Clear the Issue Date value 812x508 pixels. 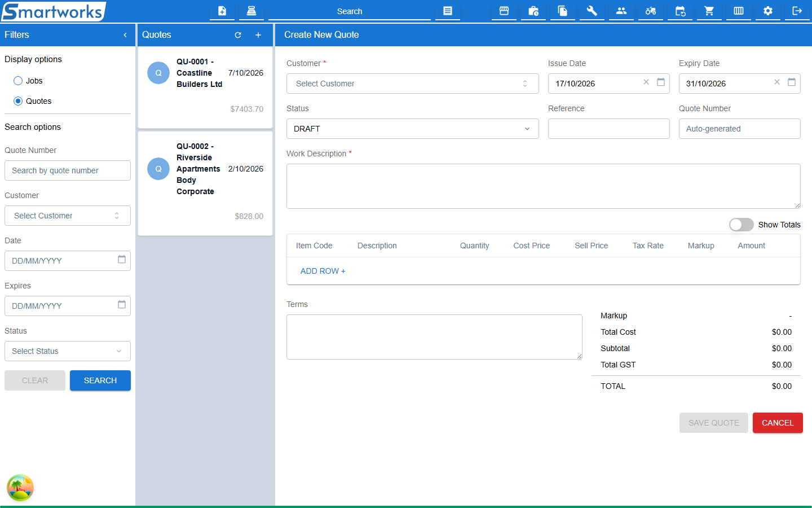pyautogui.click(x=646, y=82)
